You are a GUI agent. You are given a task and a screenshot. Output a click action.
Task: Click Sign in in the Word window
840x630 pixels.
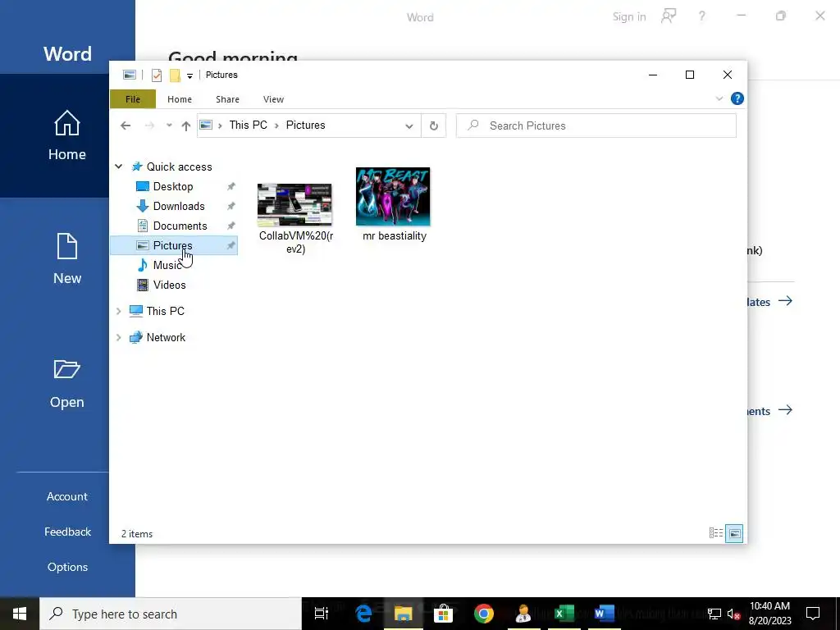point(629,17)
